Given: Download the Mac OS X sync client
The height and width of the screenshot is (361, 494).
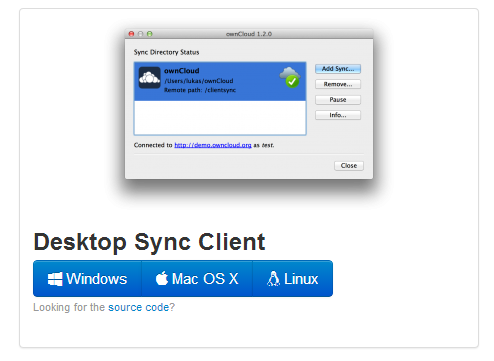Looking at the screenshot, I should click(x=197, y=279).
